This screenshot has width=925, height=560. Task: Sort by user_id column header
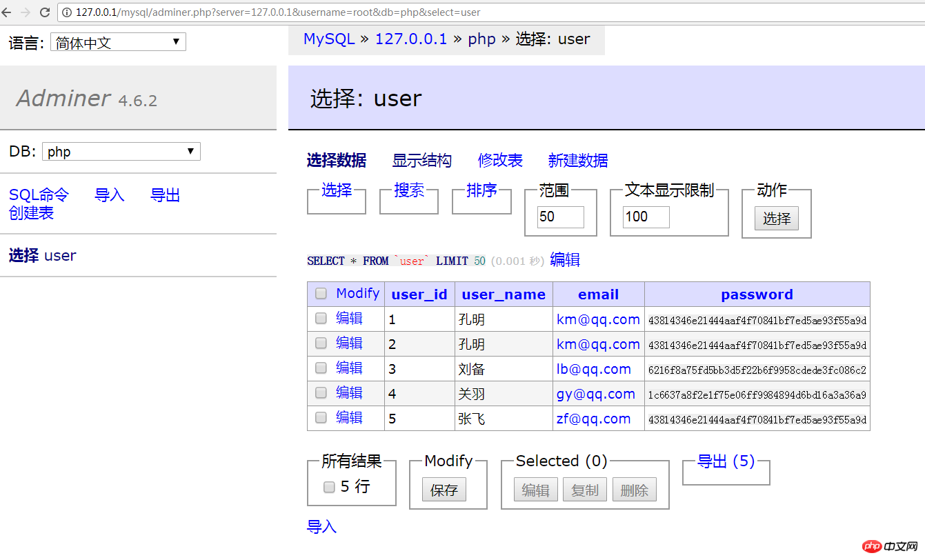pyautogui.click(x=419, y=294)
